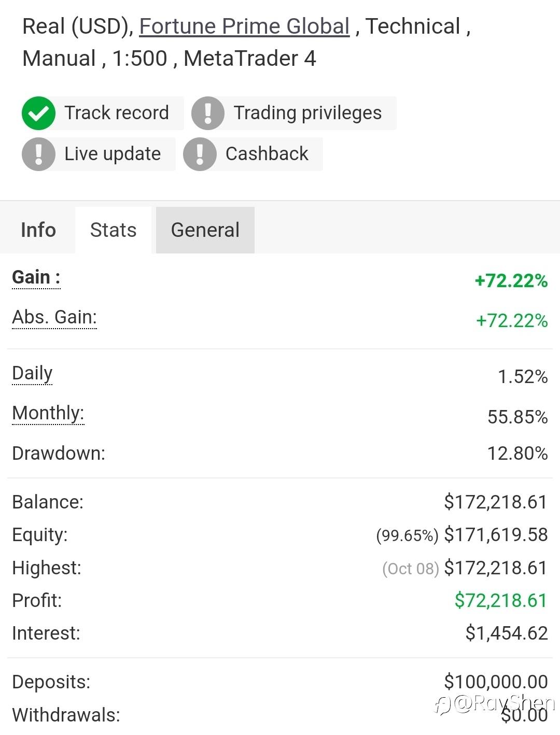The image size is (560, 735).
Task: Click the Cashback label
Action: (x=267, y=154)
